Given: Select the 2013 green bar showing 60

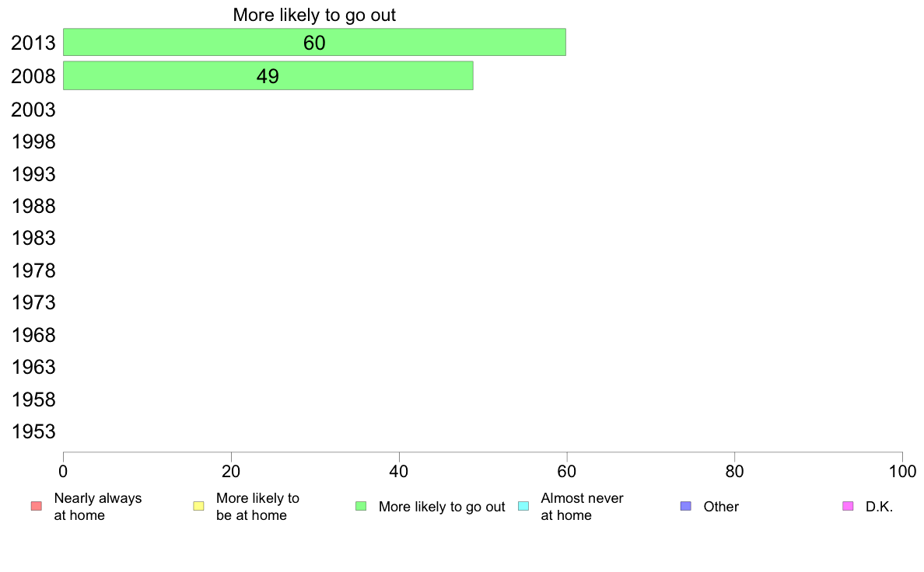Looking at the screenshot, I should 315,43.
